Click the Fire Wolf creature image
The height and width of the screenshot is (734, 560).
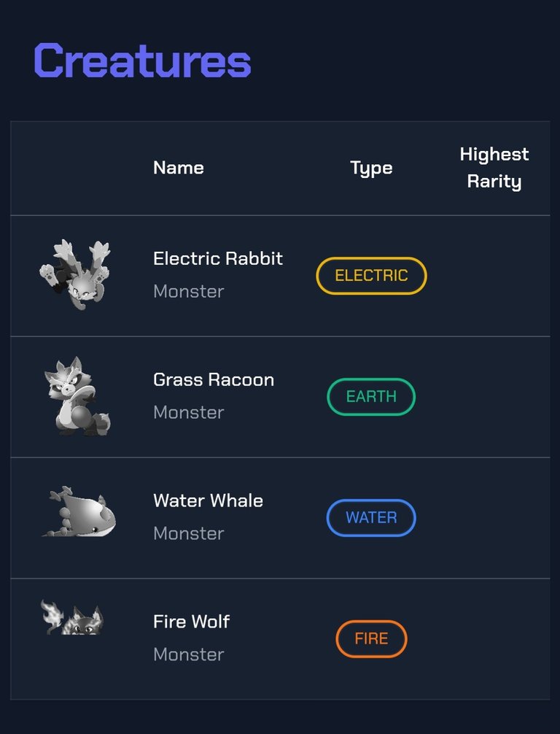72,617
